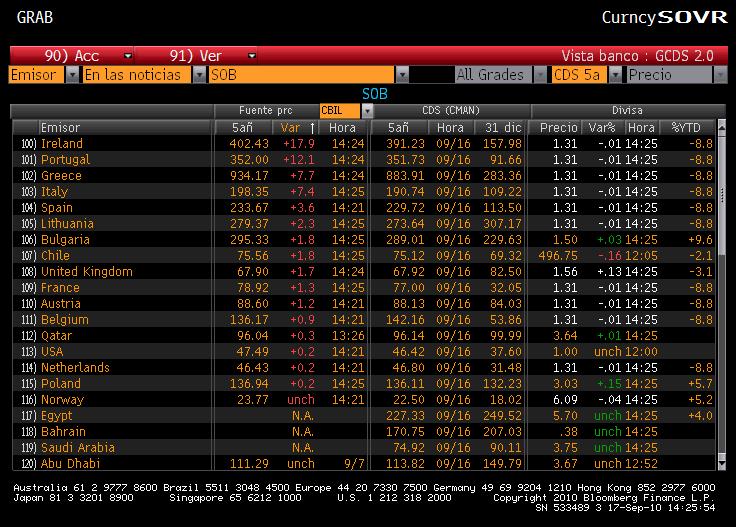
Task: Expand the Emisor dropdown arrow
Action: [x=72, y=75]
